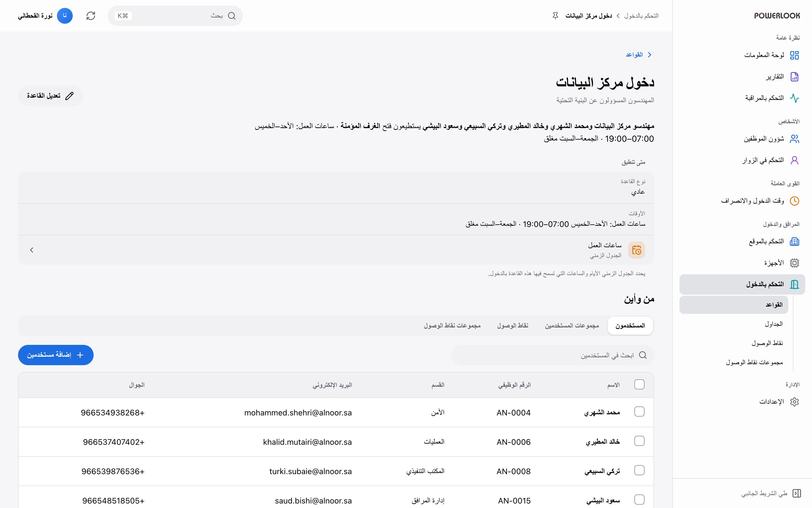The image size is (812, 508).
Task: Check the row for تركي السبيعي
Action: pyautogui.click(x=639, y=470)
